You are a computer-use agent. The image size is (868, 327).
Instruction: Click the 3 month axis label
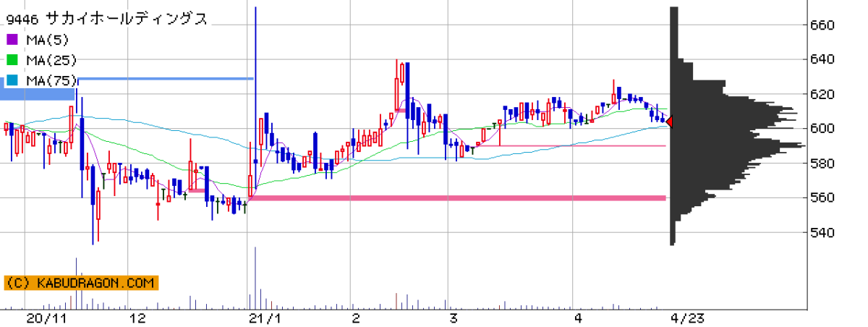click(x=454, y=318)
